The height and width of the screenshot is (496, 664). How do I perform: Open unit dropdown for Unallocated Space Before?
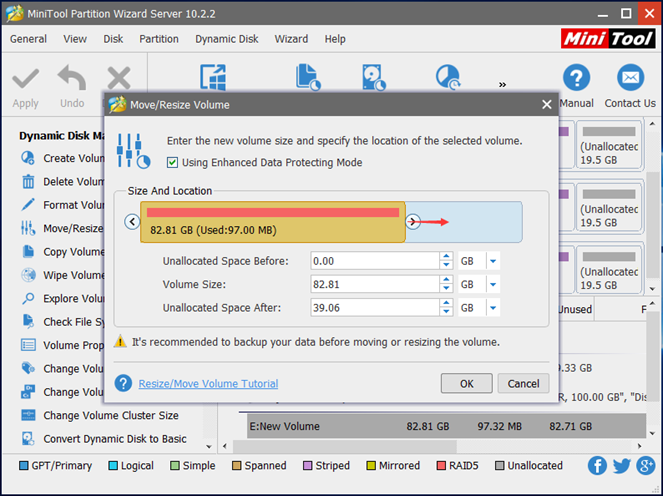point(492,261)
